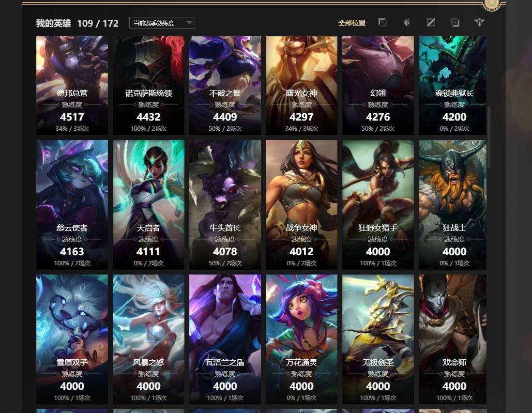The image size is (532, 413).
Task: Filter champions by Jungle role icon
Action: pos(407,23)
